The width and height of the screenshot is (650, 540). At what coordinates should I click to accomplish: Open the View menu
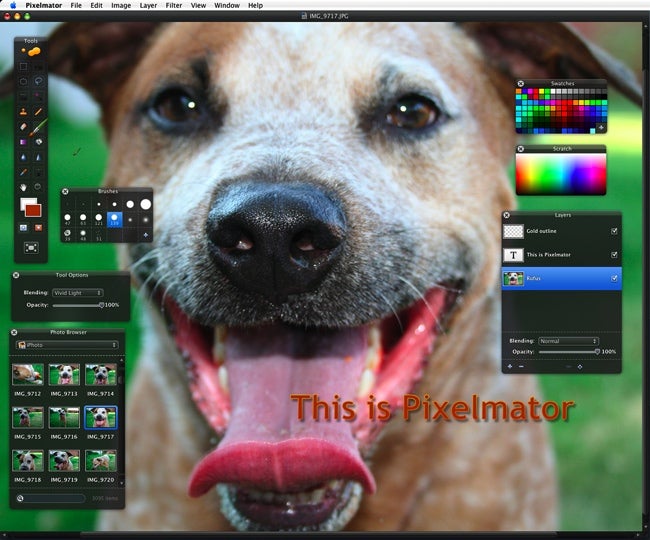coord(198,5)
